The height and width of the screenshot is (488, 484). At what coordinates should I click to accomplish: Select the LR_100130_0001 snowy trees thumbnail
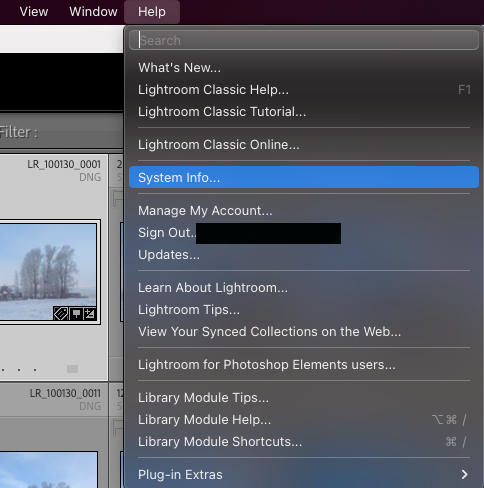click(x=48, y=272)
